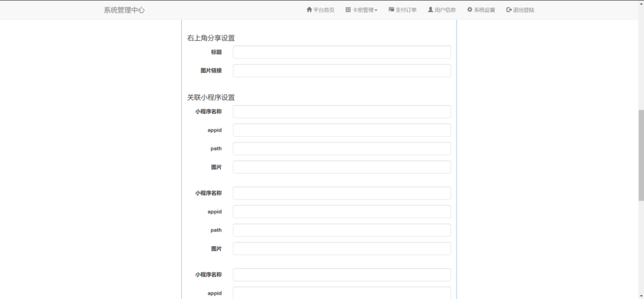Click the grid icon beside 卡密管理
Screen dimensions: 644x299
348,10
